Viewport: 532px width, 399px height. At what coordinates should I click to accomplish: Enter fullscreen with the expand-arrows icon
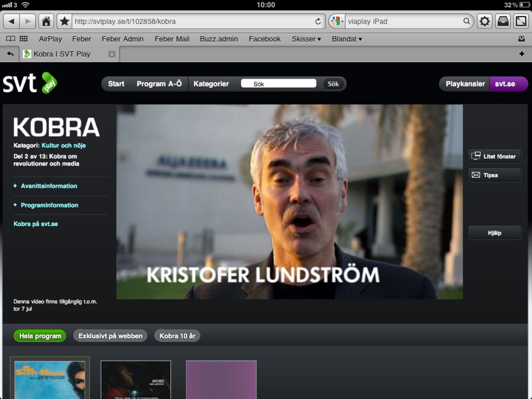(521, 21)
